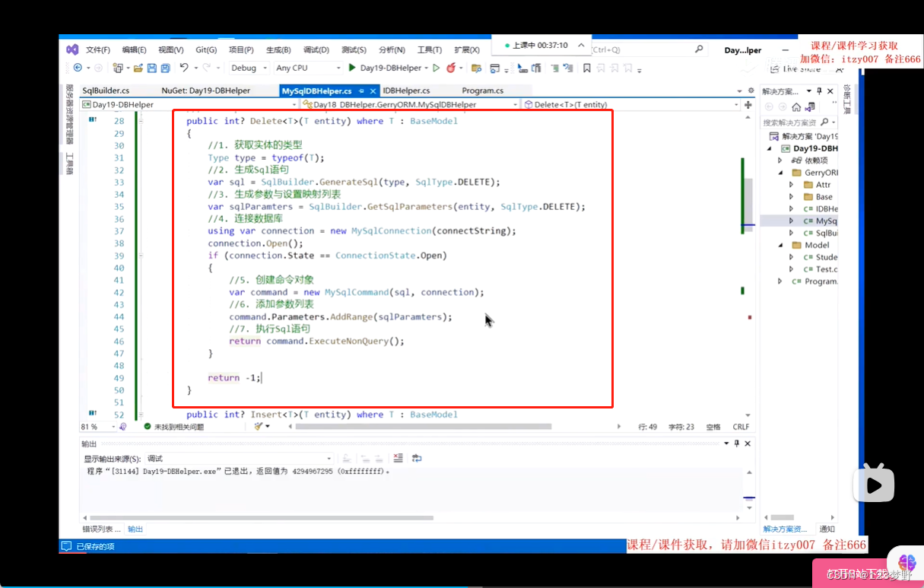
Task: Click the hot reload flame icon
Action: 451,68
